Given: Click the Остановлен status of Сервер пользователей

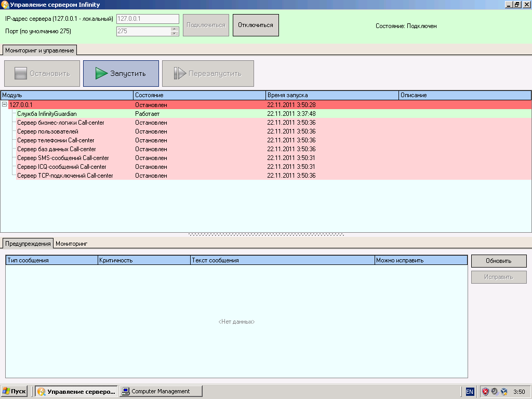Looking at the screenshot, I should 151,131.
